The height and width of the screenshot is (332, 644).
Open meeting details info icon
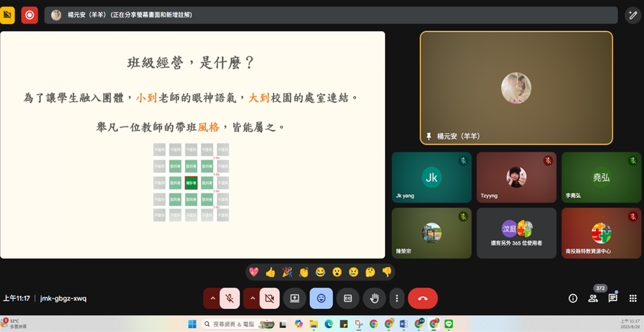573,299
